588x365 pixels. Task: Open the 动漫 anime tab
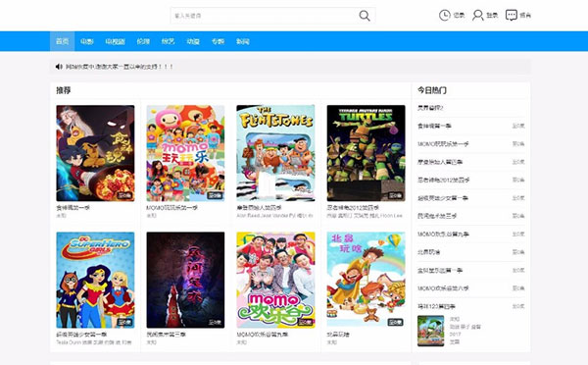(x=193, y=41)
